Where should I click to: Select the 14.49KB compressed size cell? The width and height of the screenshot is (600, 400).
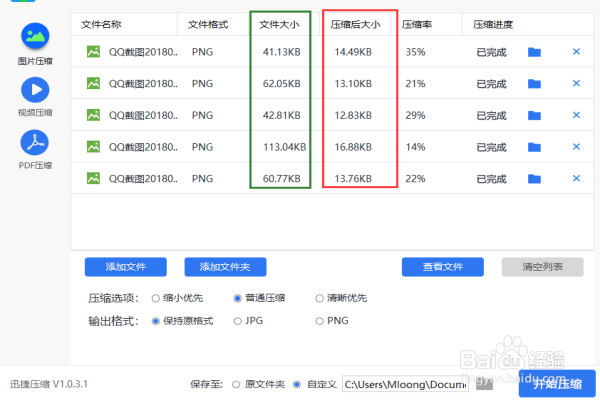click(353, 52)
